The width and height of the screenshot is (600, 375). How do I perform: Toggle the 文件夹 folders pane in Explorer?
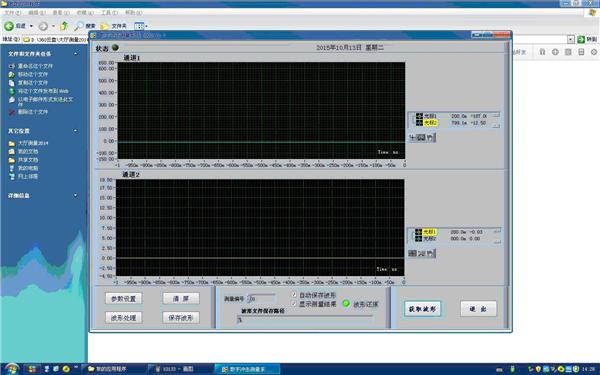[x=113, y=26]
